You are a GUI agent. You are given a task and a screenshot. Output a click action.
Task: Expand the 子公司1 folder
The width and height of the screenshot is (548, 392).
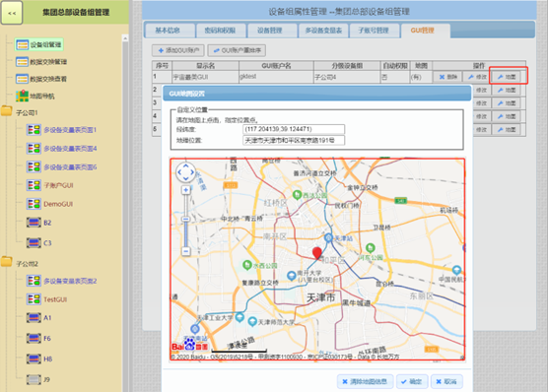tap(7, 111)
